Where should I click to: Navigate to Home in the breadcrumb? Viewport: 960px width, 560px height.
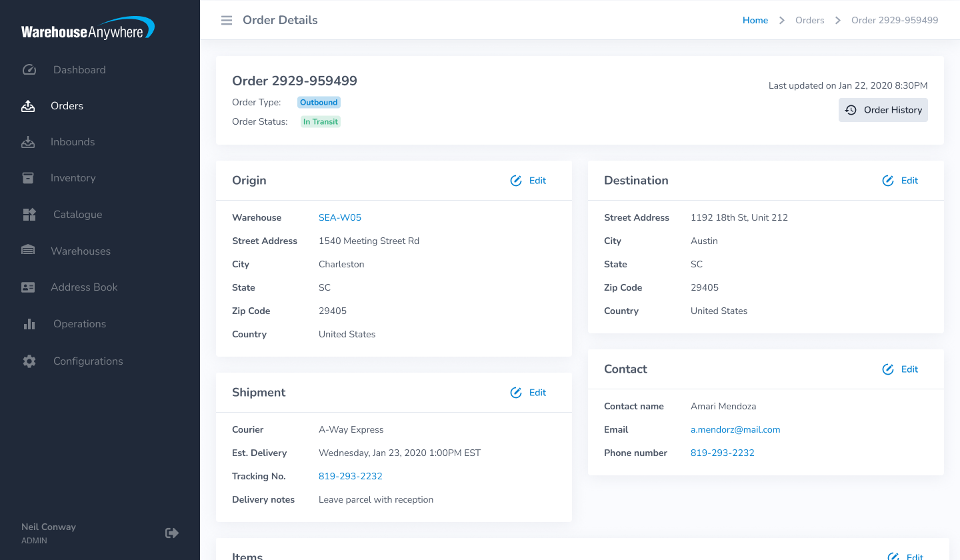[755, 20]
